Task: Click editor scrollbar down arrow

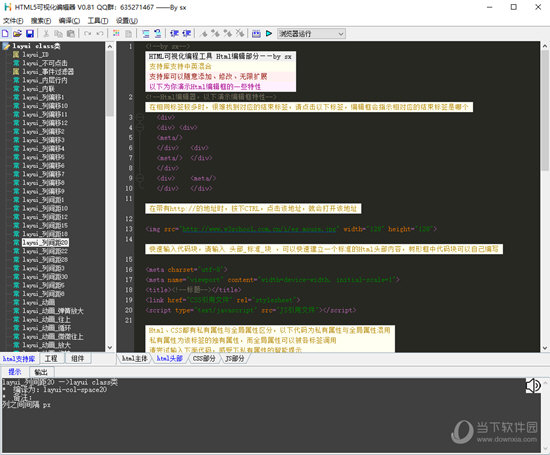Action: pyautogui.click(x=545, y=348)
